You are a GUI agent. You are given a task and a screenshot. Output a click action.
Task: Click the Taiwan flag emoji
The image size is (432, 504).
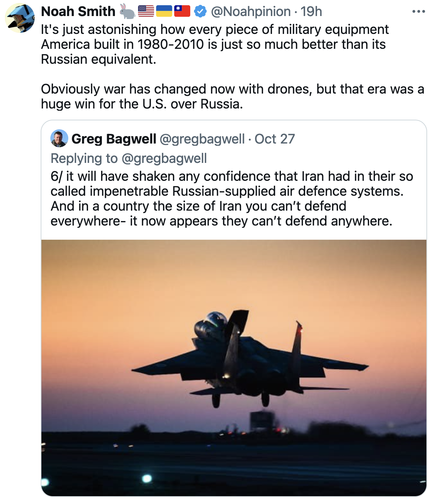pos(182,12)
